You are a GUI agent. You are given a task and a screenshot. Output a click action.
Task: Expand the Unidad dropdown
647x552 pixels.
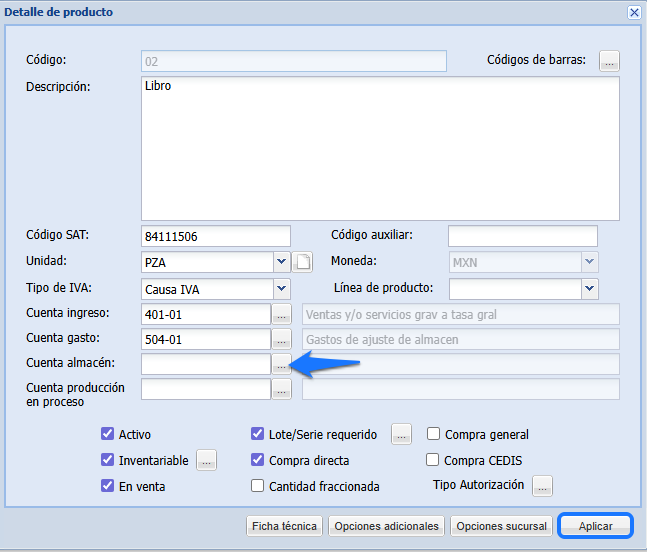(x=281, y=262)
